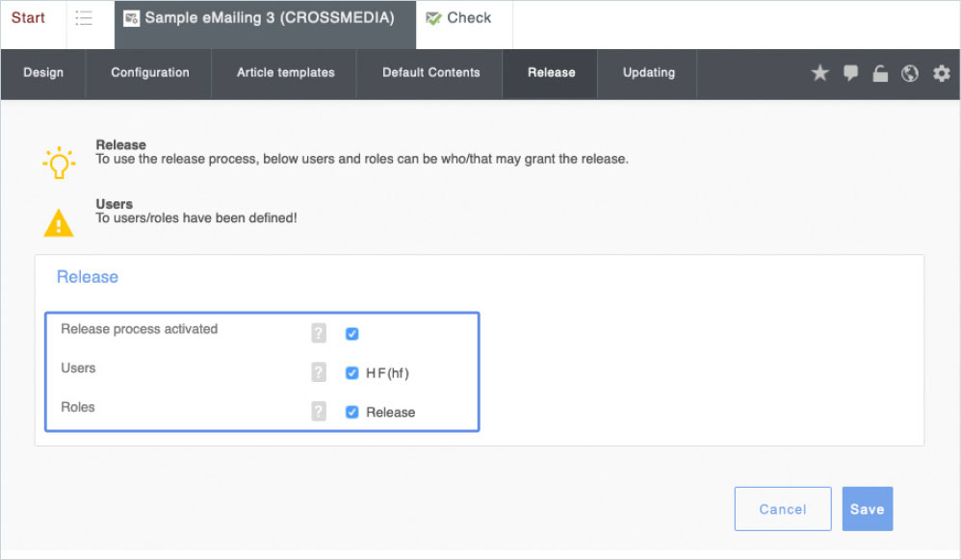Click the star favorites icon
This screenshot has height=560, width=961.
pos(819,73)
